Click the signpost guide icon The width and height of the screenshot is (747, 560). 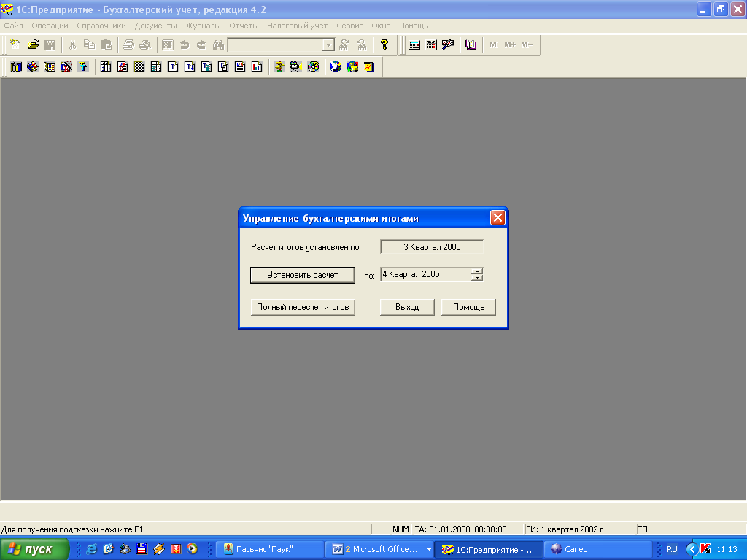coord(279,66)
